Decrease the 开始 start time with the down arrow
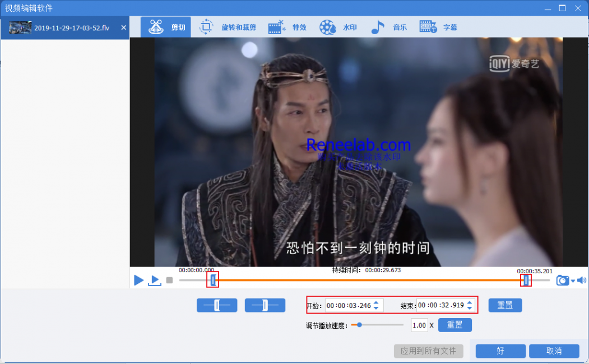The width and height of the screenshot is (589, 364). point(377,309)
